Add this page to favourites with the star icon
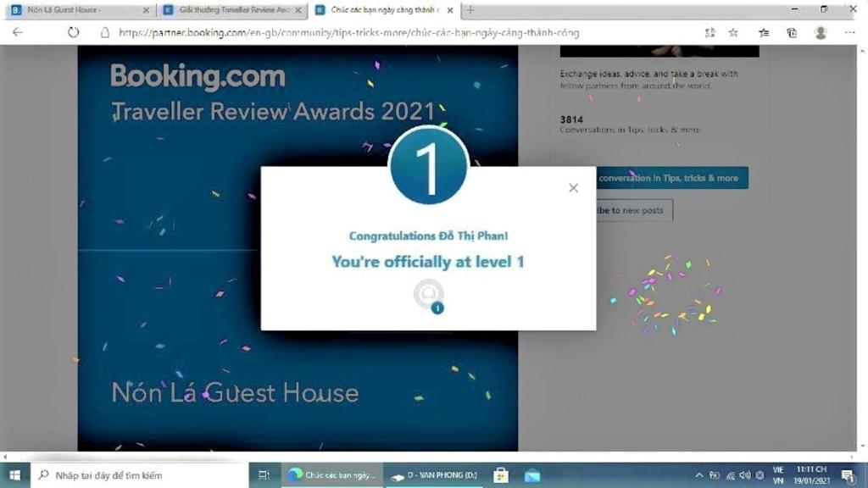Viewport: 868px width, 488px height. (x=734, y=33)
